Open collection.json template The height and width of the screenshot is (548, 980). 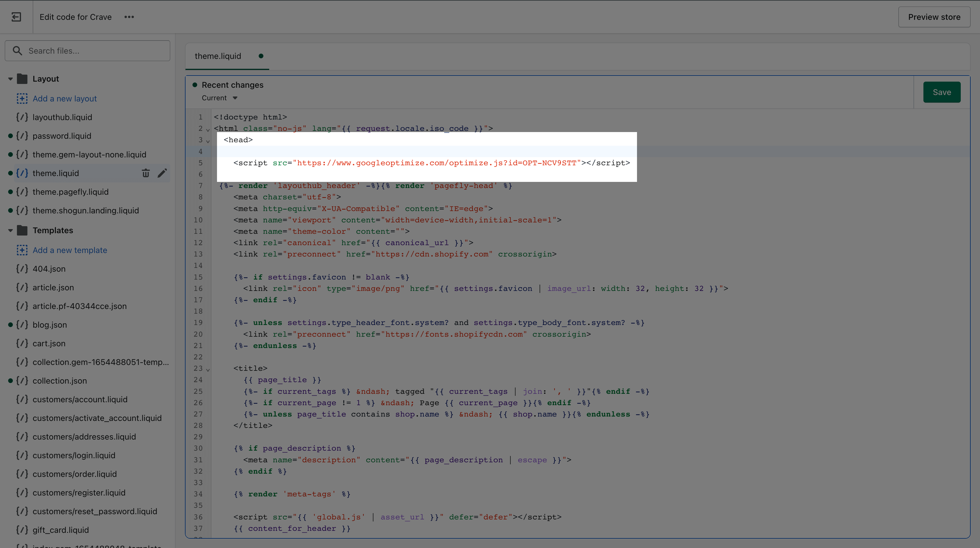(60, 381)
